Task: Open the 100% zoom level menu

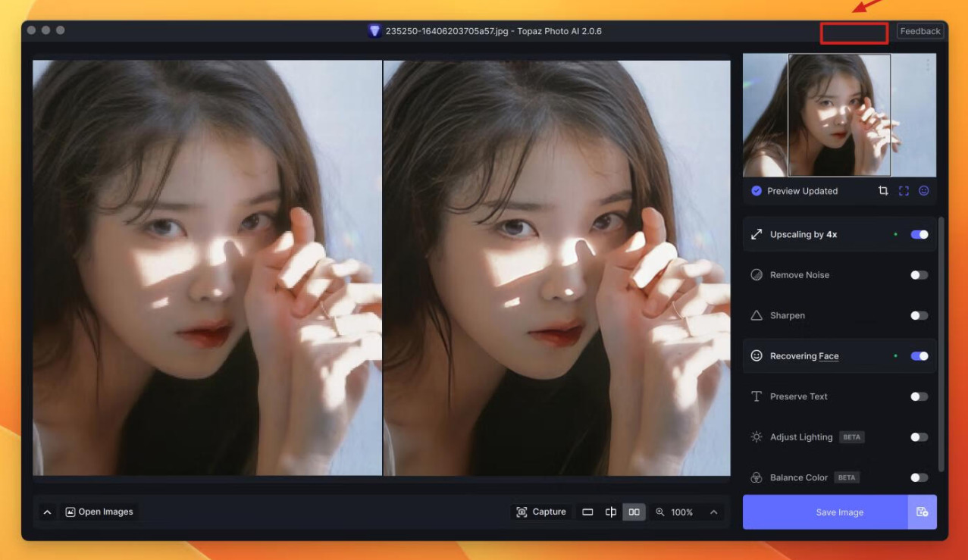Action: point(687,512)
